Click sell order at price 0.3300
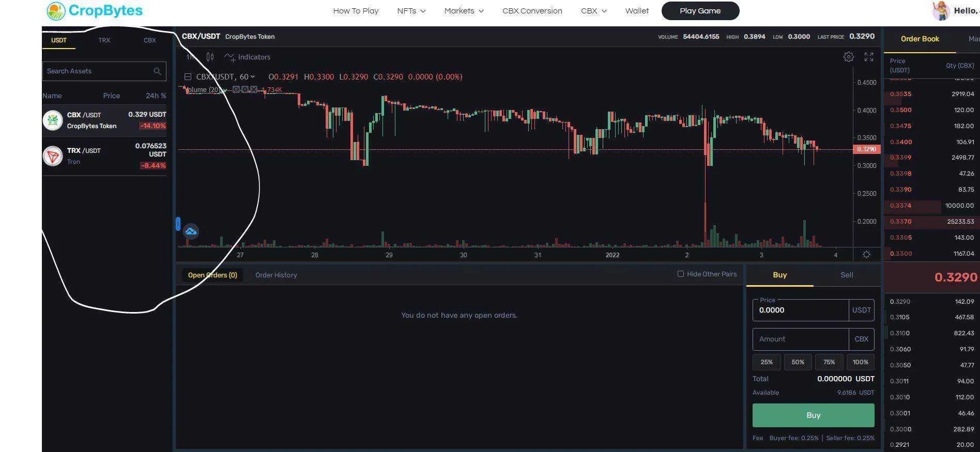This screenshot has height=452, width=980. coord(932,254)
